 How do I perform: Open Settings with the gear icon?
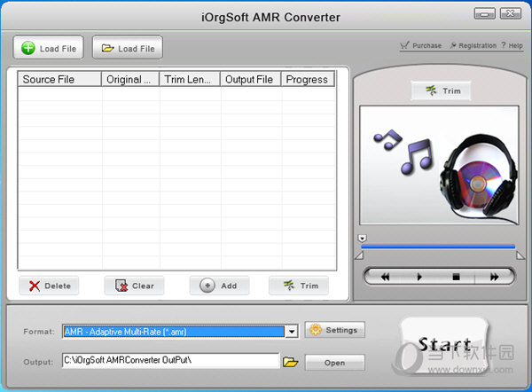[x=335, y=330]
